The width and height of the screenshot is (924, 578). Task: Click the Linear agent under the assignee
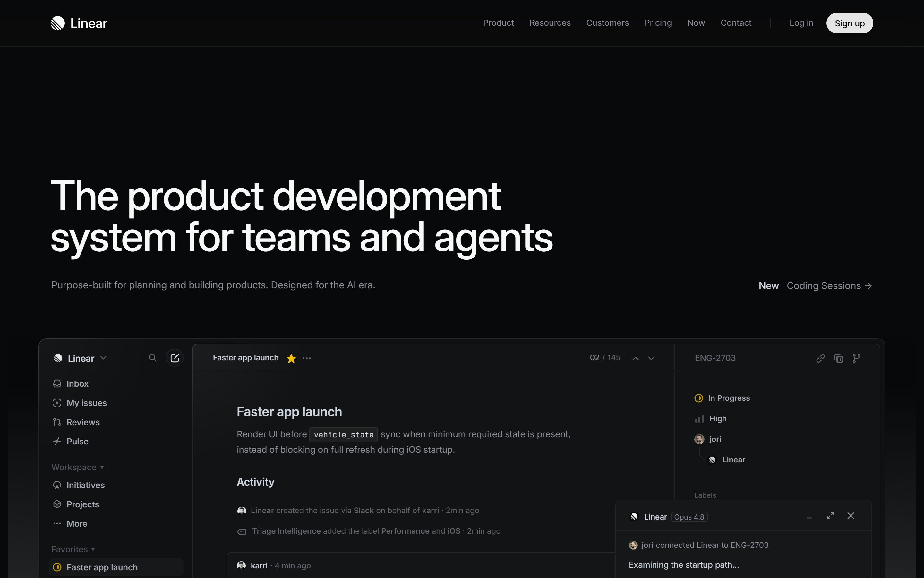click(x=727, y=460)
